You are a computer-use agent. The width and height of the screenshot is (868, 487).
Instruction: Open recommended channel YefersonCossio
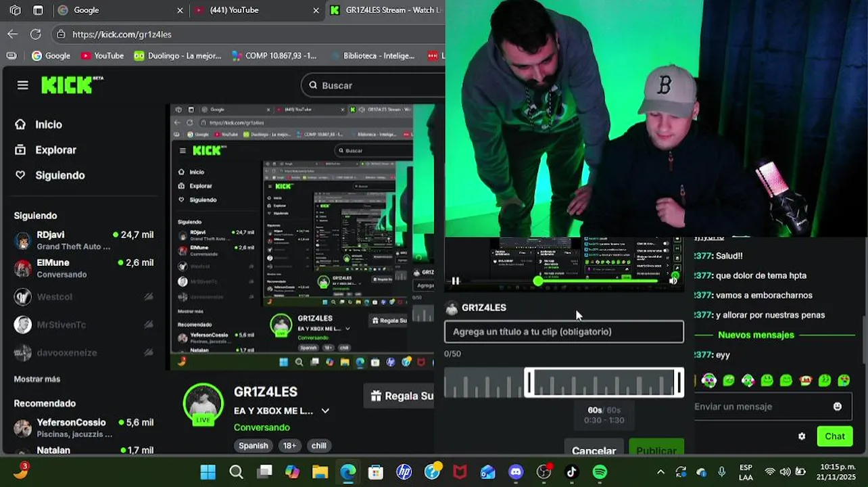click(84, 427)
